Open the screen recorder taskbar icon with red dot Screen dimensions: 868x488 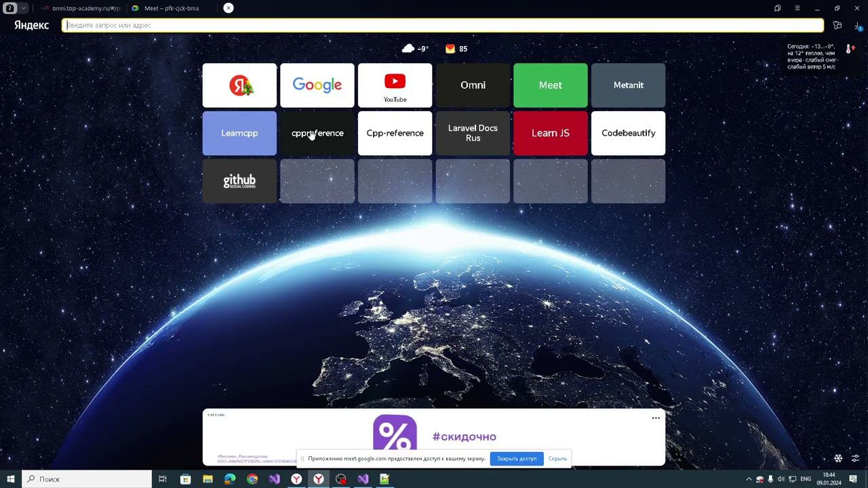341,479
